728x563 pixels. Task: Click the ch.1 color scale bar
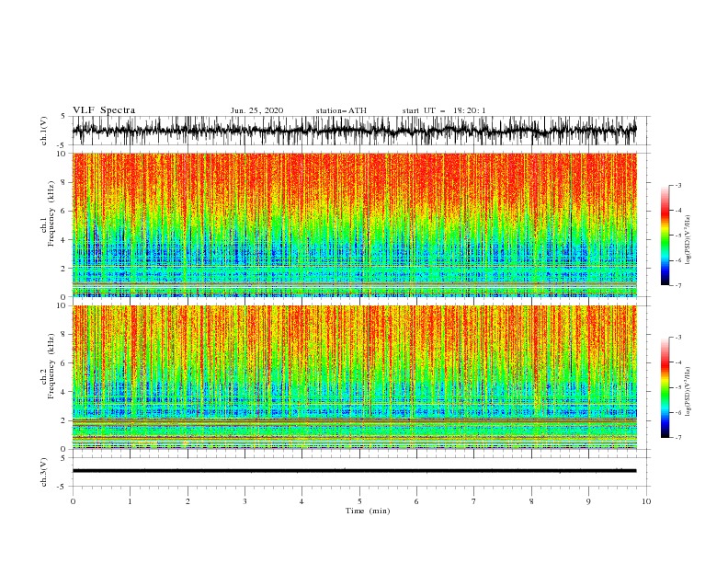pyautogui.click(x=665, y=236)
